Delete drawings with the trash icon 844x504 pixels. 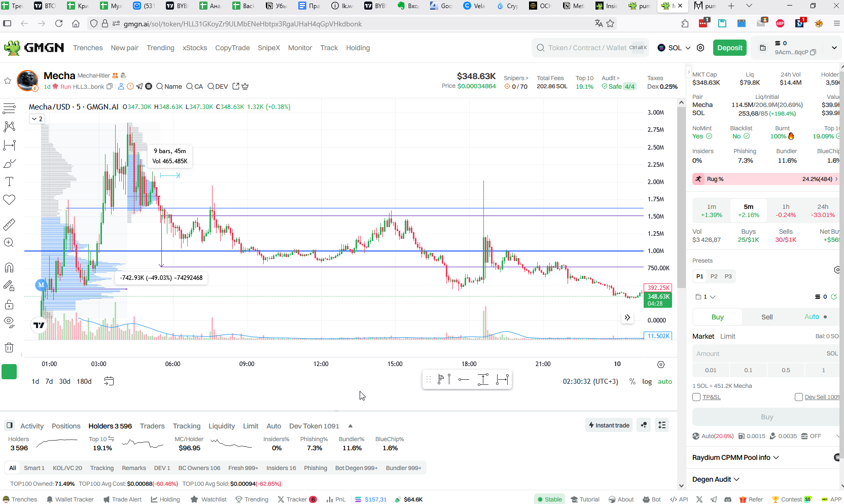(x=9, y=347)
